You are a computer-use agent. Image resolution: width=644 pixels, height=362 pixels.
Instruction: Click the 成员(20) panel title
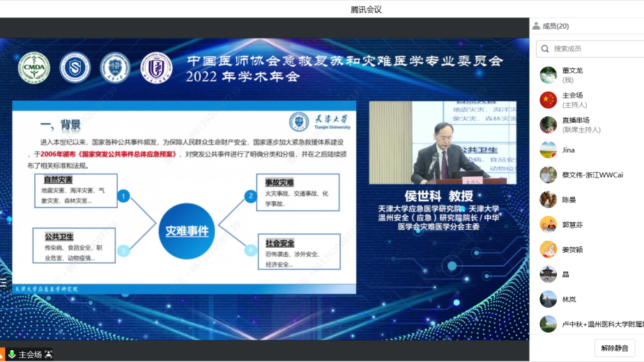(555, 26)
